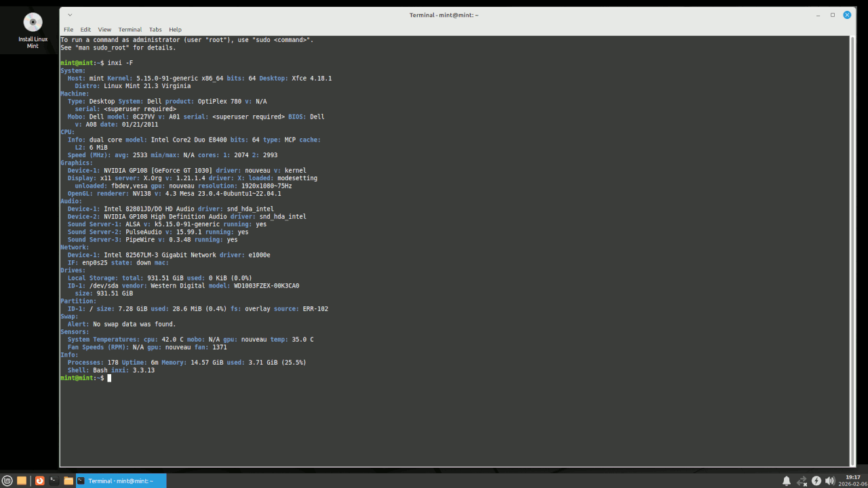The image size is (868, 488).
Task: Click the inxi version '3.3.13'
Action: (x=144, y=370)
